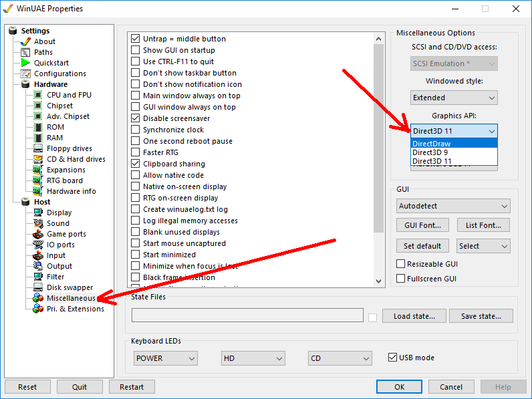Click the CPU and FPU chip icon
This screenshot has width=532, height=399.
pyautogui.click(x=38, y=95)
